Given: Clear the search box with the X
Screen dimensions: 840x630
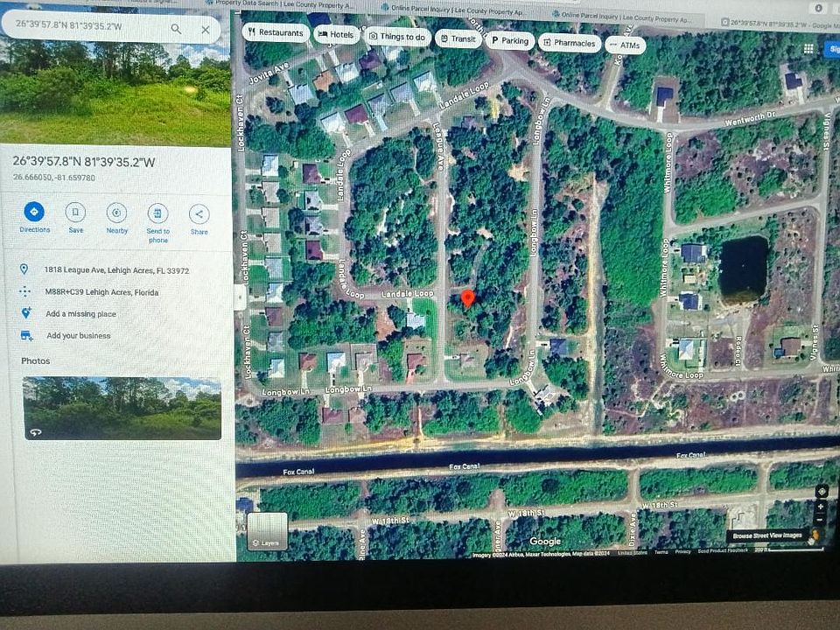Looking at the screenshot, I should [x=206, y=29].
